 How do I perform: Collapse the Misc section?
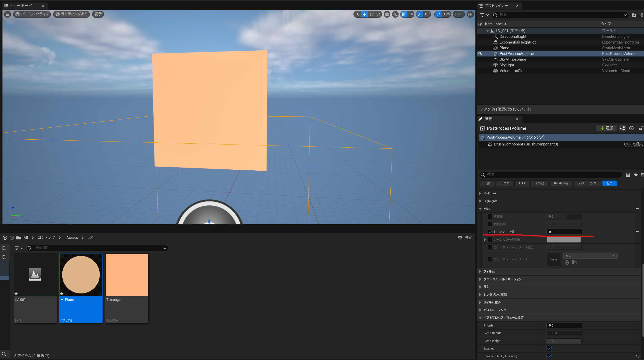coord(480,209)
